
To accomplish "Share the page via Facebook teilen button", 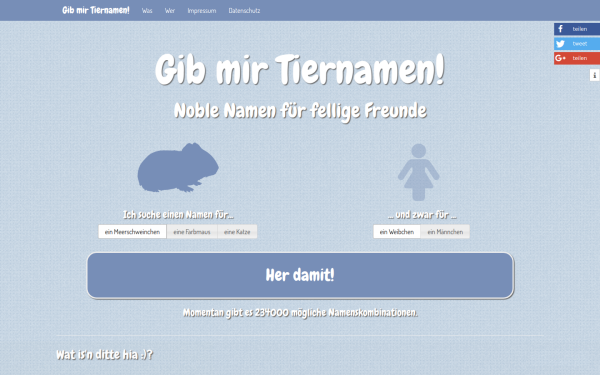I will (577, 29).
